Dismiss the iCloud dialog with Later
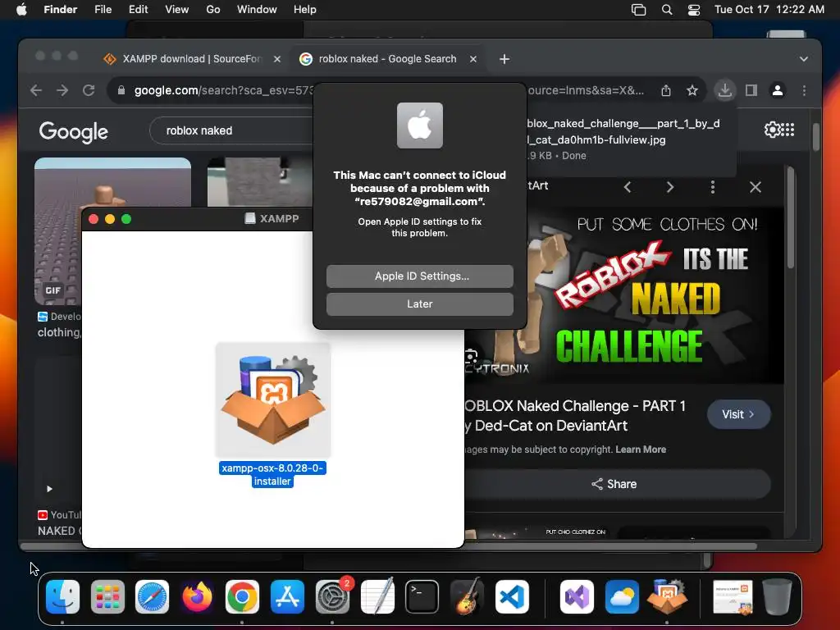The width and height of the screenshot is (840, 630). point(419,304)
